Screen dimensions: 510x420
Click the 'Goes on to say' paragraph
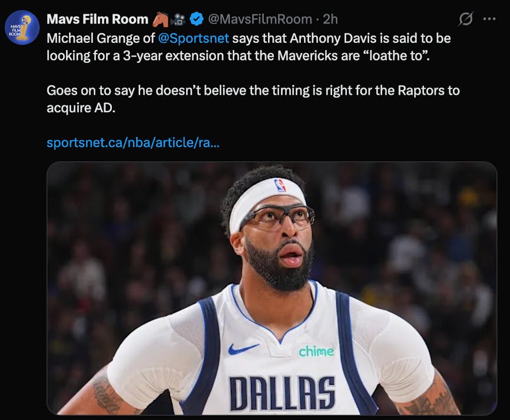pos(253,99)
